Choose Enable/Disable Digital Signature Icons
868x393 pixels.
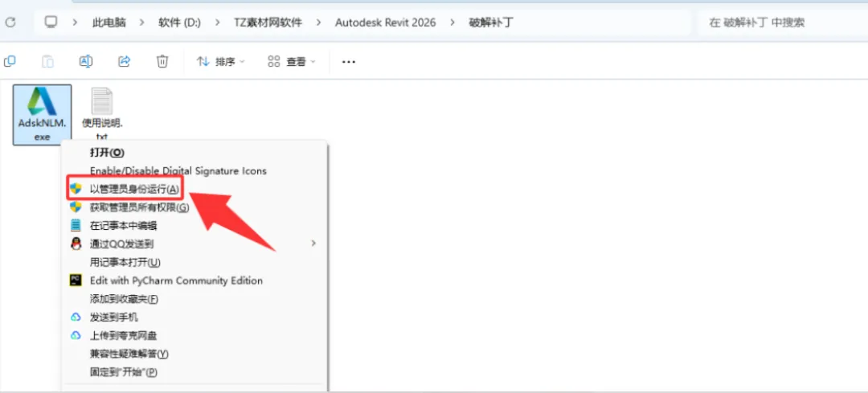[178, 170]
